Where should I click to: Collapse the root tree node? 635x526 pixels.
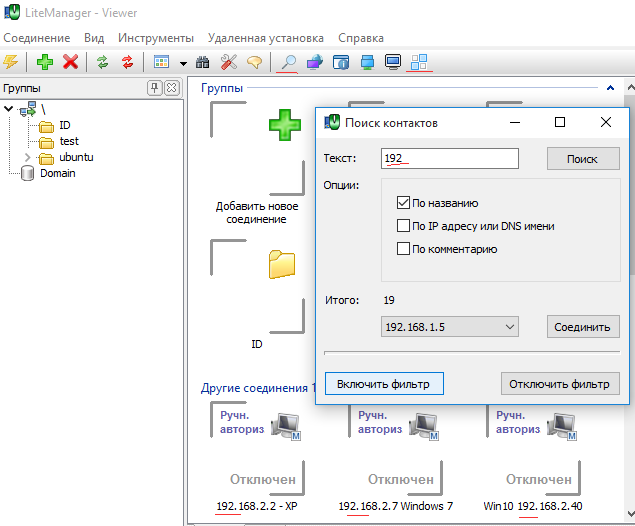(x=9, y=109)
